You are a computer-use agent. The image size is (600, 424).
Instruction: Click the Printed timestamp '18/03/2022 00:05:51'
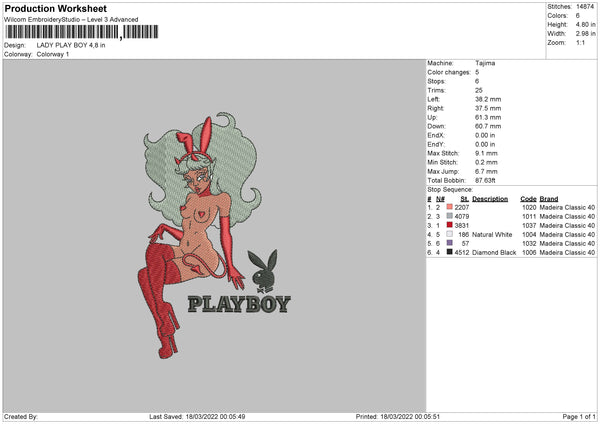410,417
